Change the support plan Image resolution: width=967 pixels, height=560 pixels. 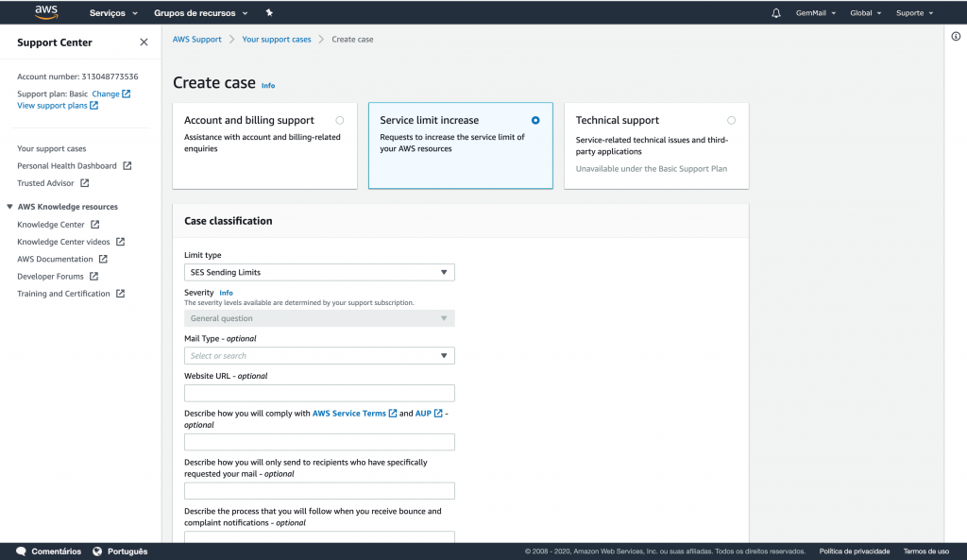(x=106, y=93)
